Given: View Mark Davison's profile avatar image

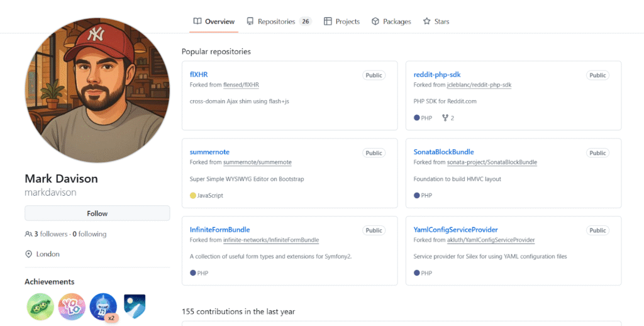Looking at the screenshot, I should [x=97, y=90].
